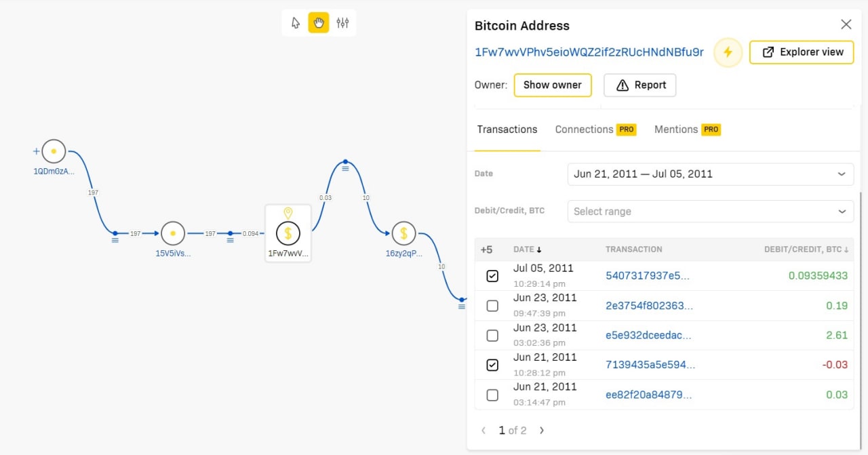Click the 0.19 credit amount
Screen dimensions: 868x455
click(x=837, y=306)
